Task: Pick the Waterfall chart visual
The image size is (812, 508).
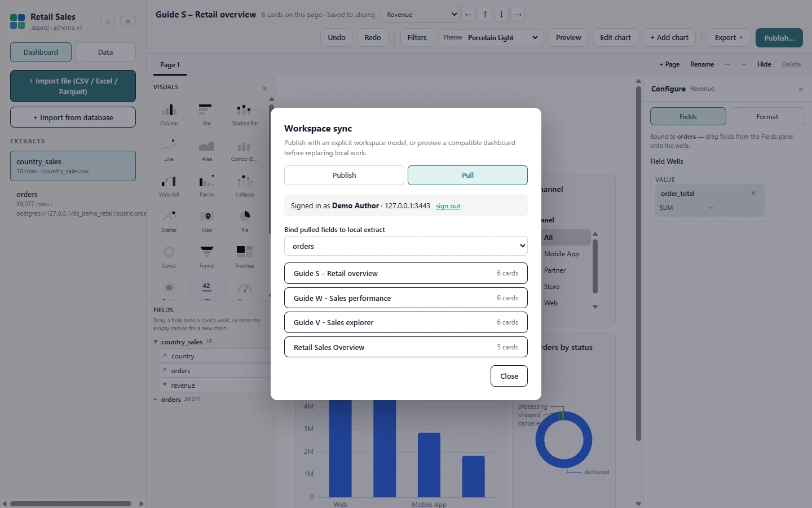Action: tap(169, 186)
